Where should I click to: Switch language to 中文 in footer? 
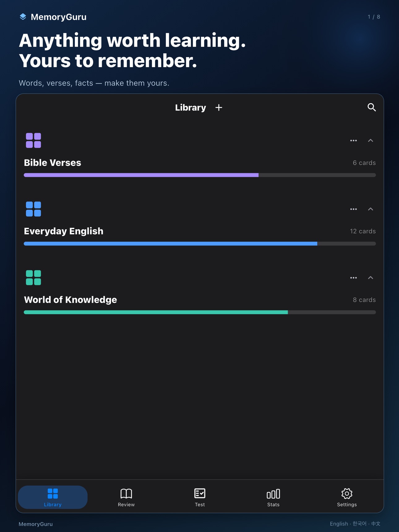click(376, 524)
